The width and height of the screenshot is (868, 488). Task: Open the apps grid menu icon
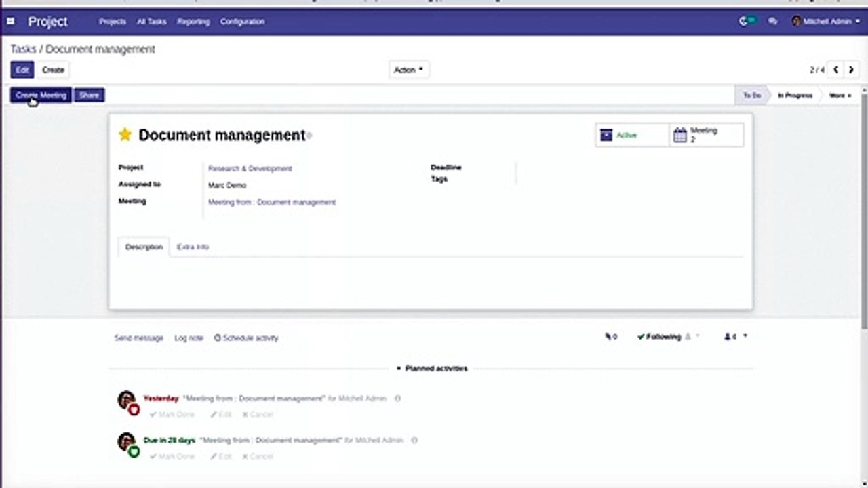pyautogui.click(x=10, y=22)
